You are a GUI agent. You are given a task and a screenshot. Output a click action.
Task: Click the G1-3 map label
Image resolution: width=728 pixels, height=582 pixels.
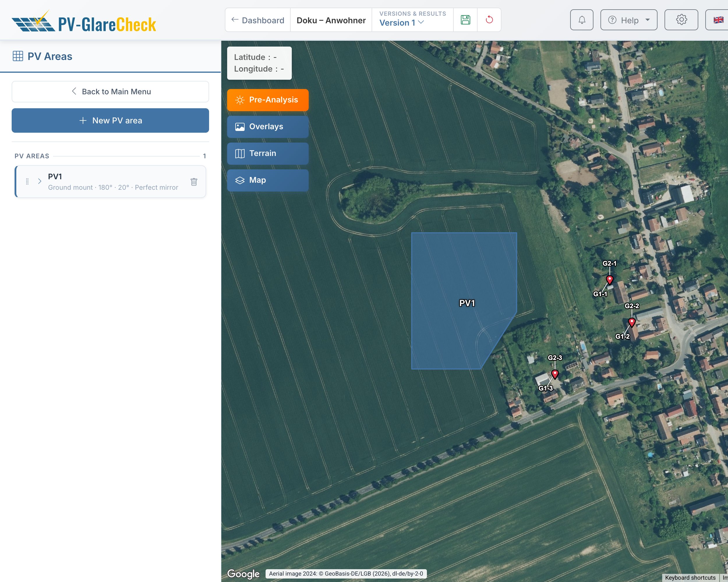click(x=545, y=388)
